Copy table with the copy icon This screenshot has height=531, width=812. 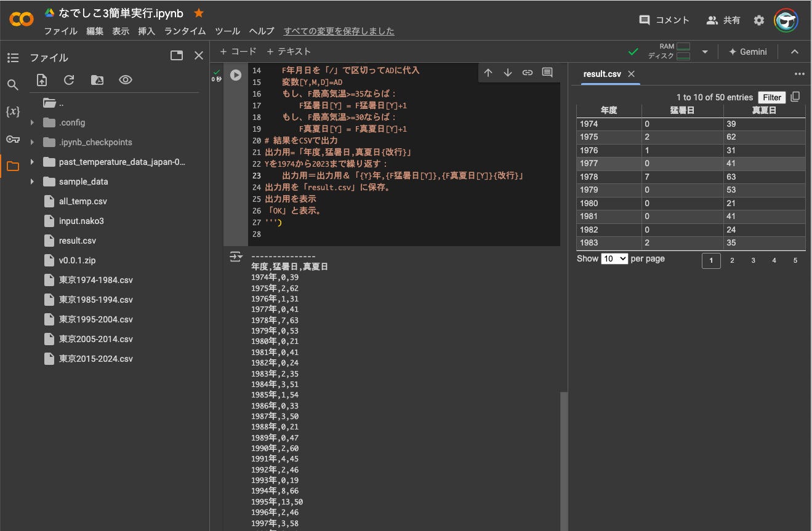point(795,97)
